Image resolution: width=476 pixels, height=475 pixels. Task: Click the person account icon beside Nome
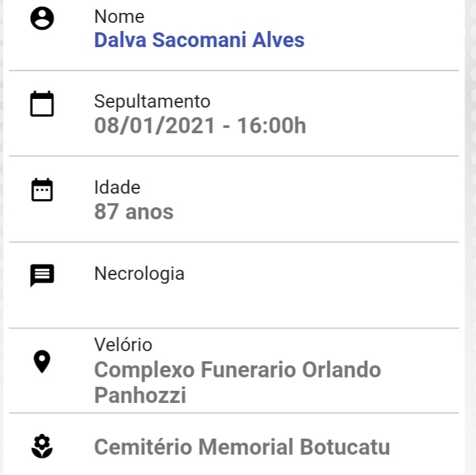coord(42,18)
